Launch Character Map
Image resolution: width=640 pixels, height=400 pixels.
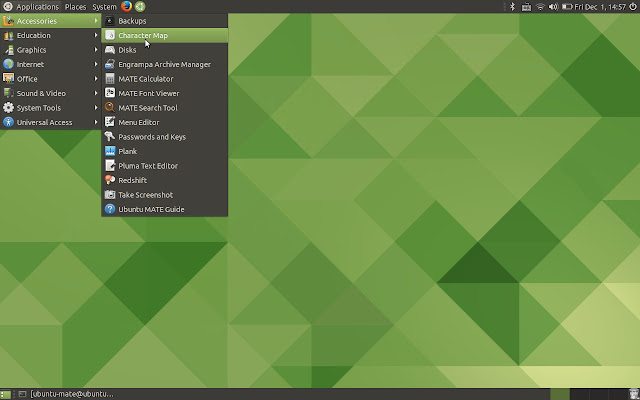164,36
